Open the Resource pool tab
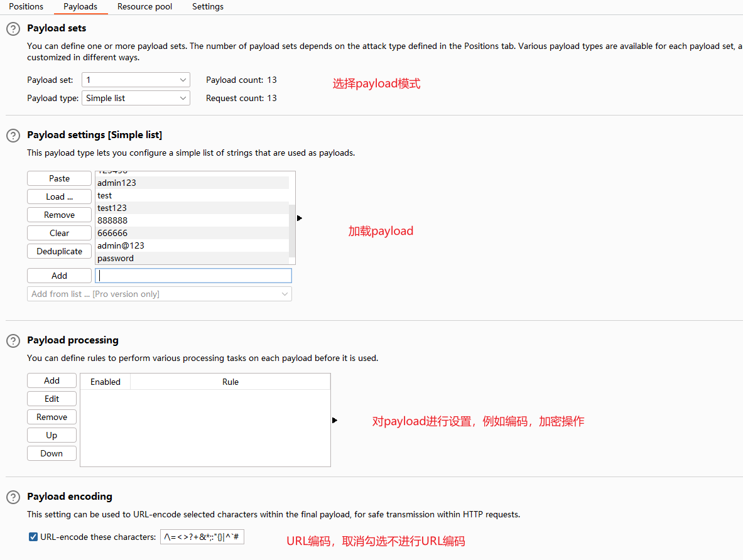 pos(144,6)
